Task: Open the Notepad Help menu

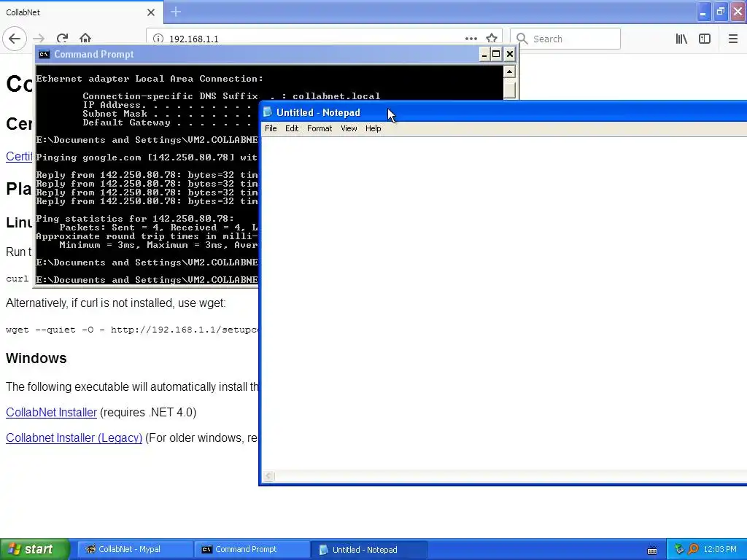Action: click(373, 128)
